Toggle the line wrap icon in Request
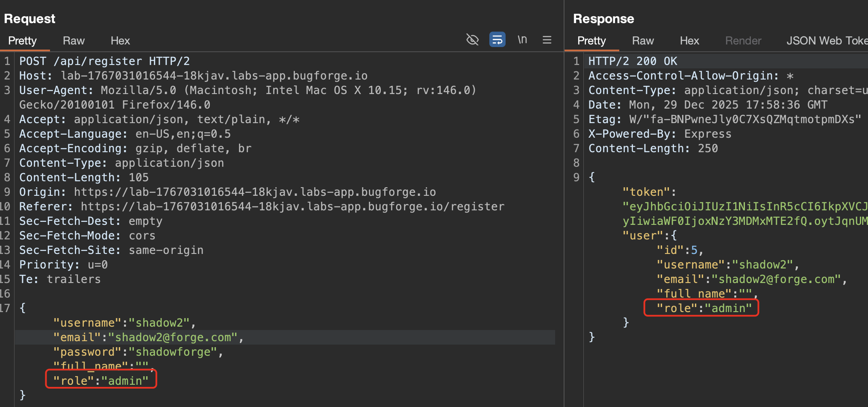Viewport: 868px width, 407px height. click(497, 40)
